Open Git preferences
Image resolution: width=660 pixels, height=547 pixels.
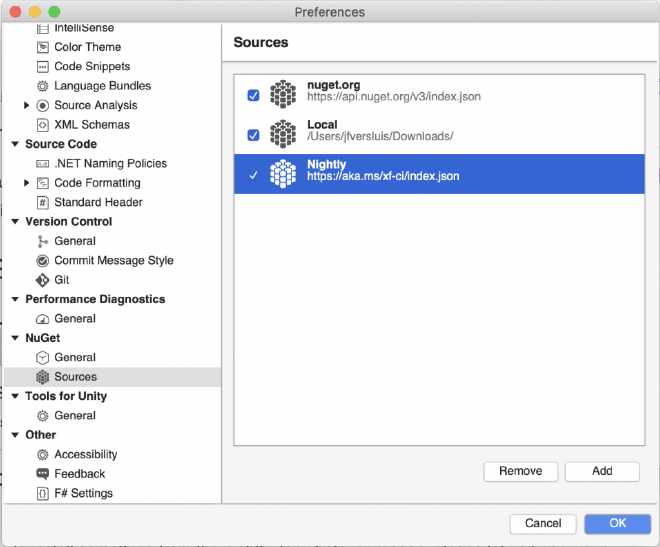tap(61, 280)
